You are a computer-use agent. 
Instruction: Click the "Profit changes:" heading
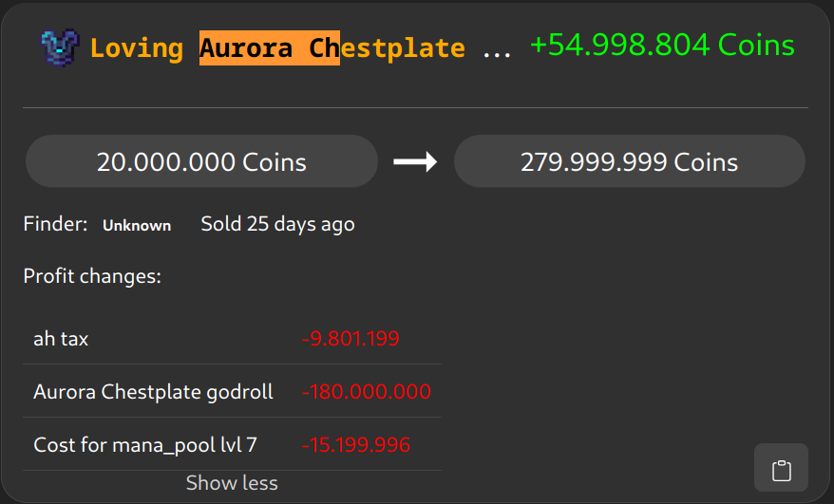point(92,277)
